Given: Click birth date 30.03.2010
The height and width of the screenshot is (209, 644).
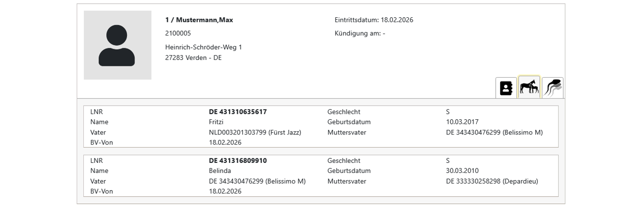Looking at the screenshot, I should (x=462, y=171).
